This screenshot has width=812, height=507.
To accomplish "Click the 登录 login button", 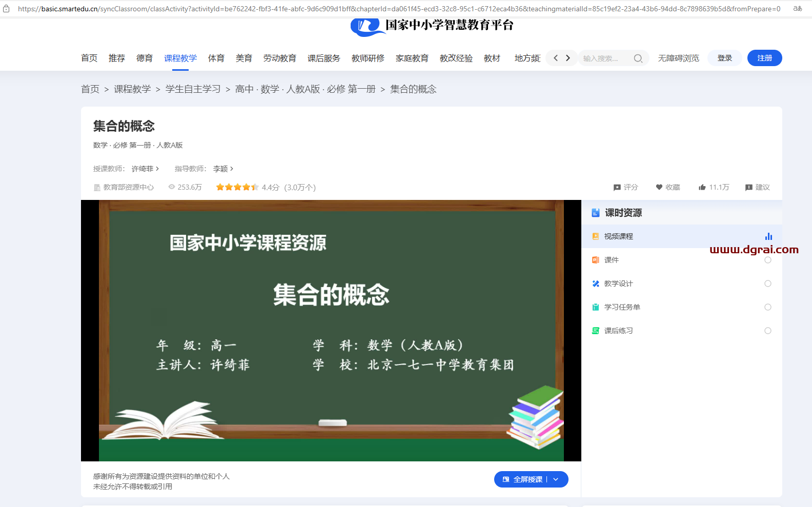I will coord(725,58).
